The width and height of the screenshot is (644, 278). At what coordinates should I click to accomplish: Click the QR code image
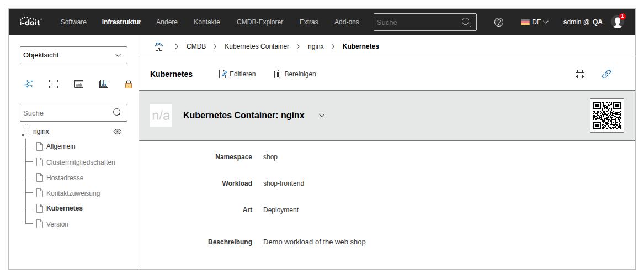point(607,116)
